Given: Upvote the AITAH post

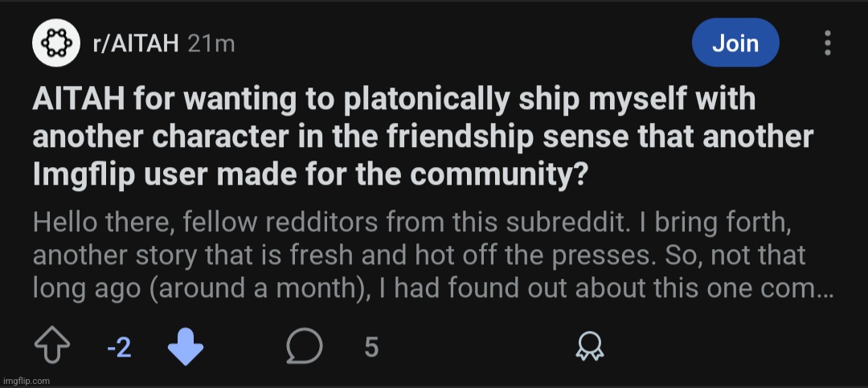Looking at the screenshot, I should (51, 347).
